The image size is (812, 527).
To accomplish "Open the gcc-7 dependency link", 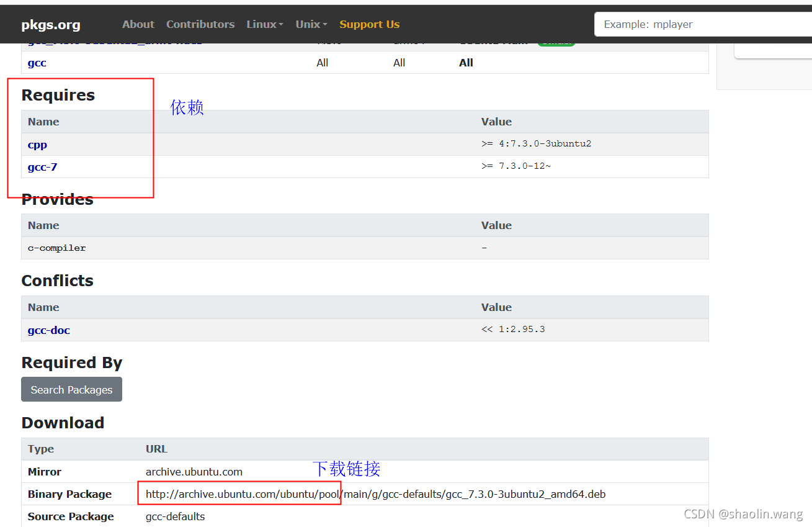I will (42, 167).
